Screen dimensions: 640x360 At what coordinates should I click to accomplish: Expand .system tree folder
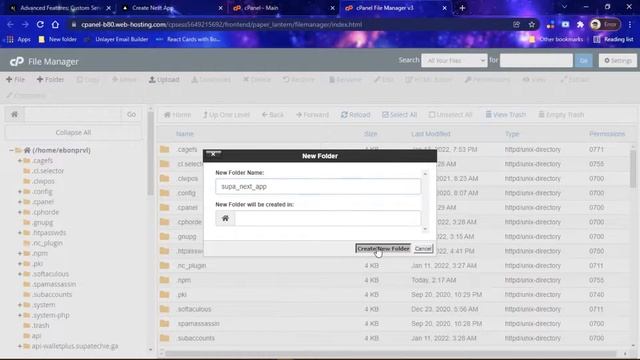pos(20,305)
